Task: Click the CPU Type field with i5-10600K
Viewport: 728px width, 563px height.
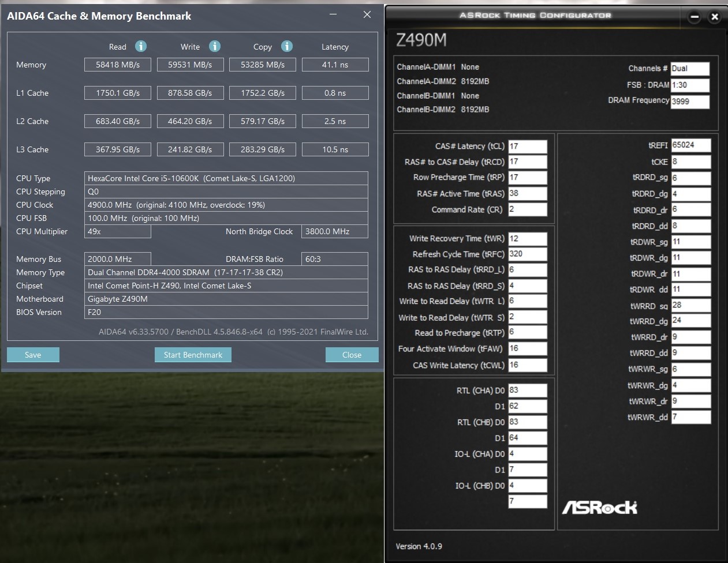Action: coord(226,178)
